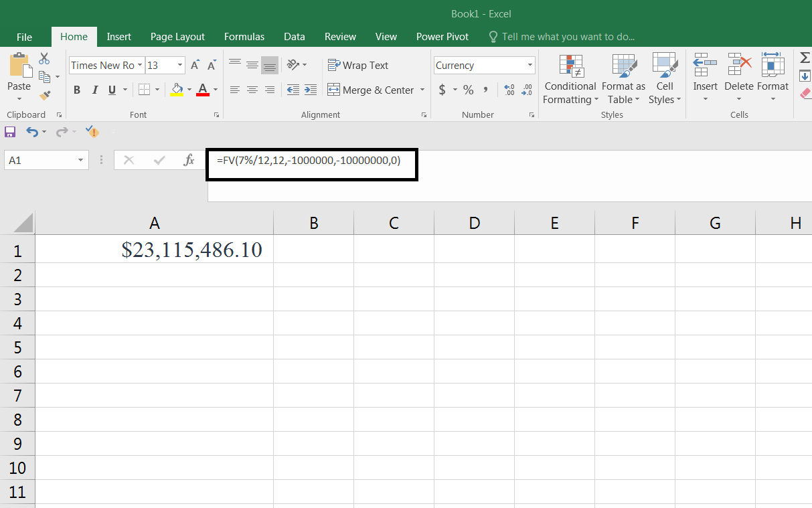Toggle Bottom Align vertical alignment
812x508 pixels.
(270, 65)
